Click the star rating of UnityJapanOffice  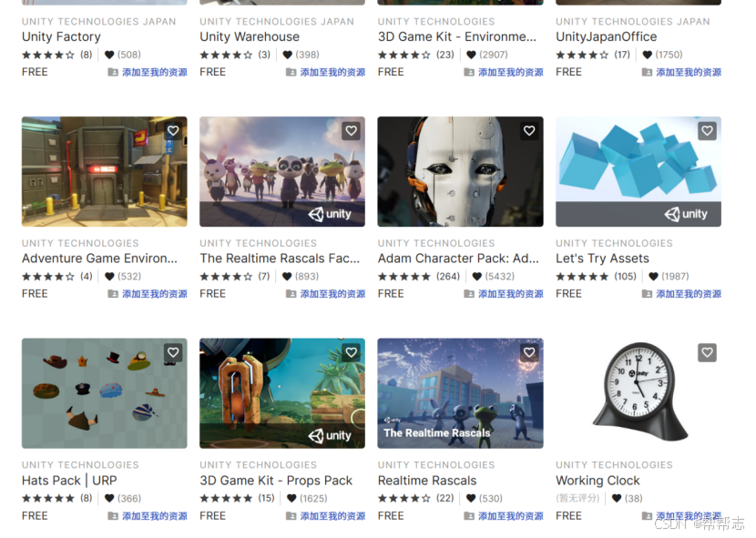point(582,55)
